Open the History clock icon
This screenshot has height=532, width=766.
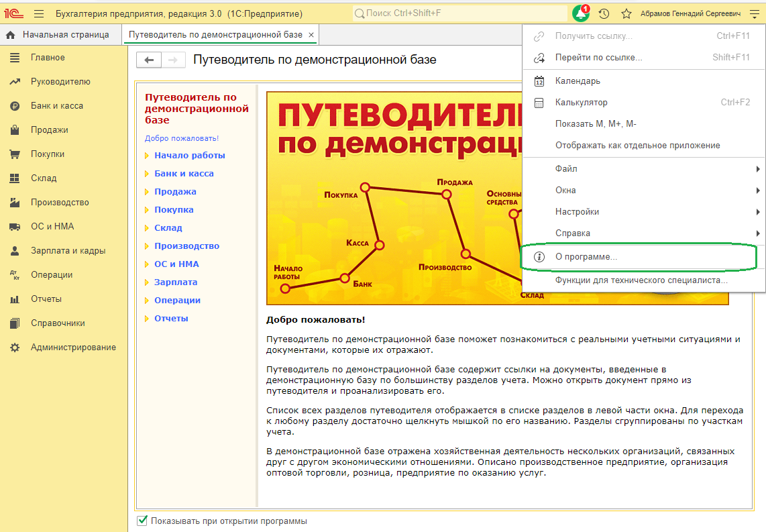point(604,13)
